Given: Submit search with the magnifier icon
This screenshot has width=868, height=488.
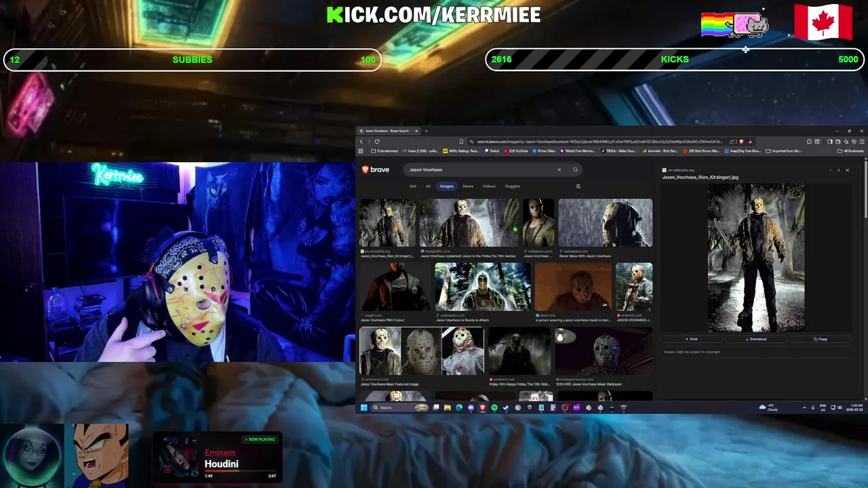Looking at the screenshot, I should (x=575, y=169).
